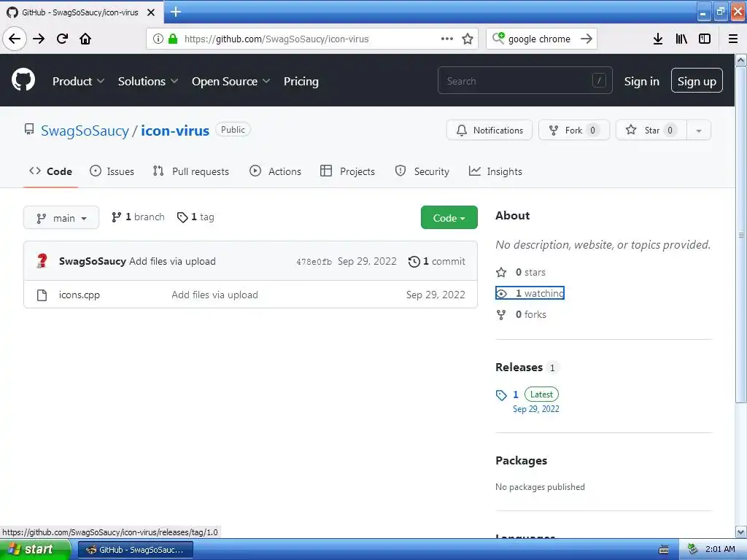Open the Downloads toolbar icon
This screenshot has height=560, width=747.
click(x=658, y=39)
